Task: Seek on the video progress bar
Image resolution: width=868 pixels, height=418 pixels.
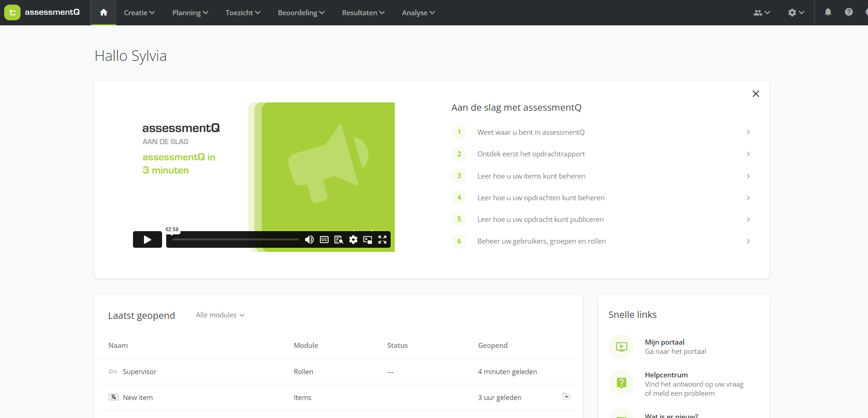Action: tap(236, 239)
